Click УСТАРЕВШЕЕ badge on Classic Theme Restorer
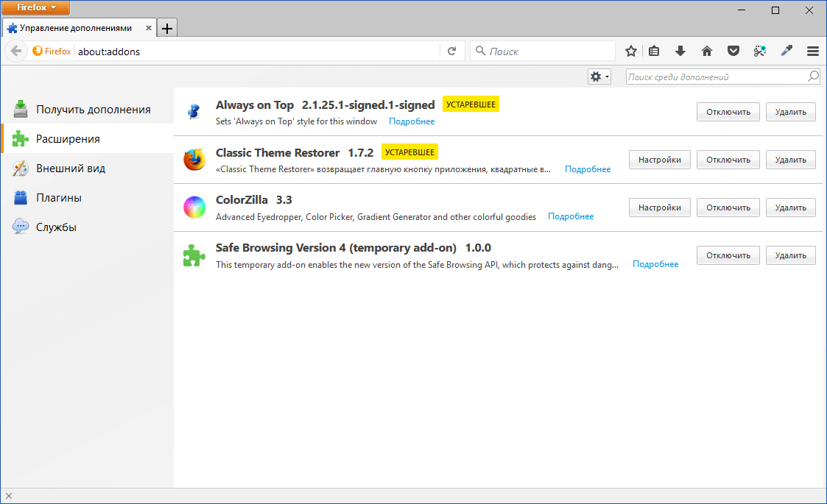The width and height of the screenshot is (827, 504). 409,152
